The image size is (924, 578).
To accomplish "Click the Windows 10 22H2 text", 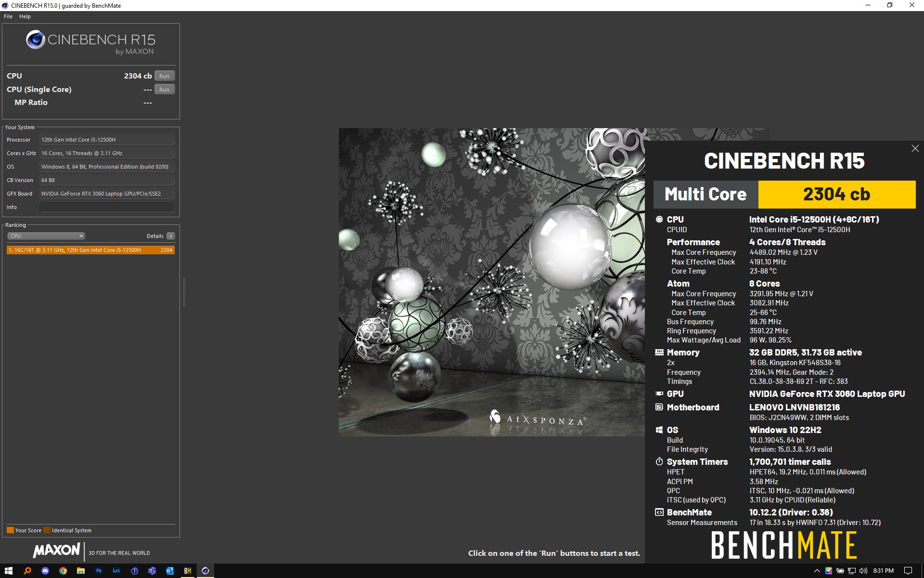I will (x=785, y=430).
